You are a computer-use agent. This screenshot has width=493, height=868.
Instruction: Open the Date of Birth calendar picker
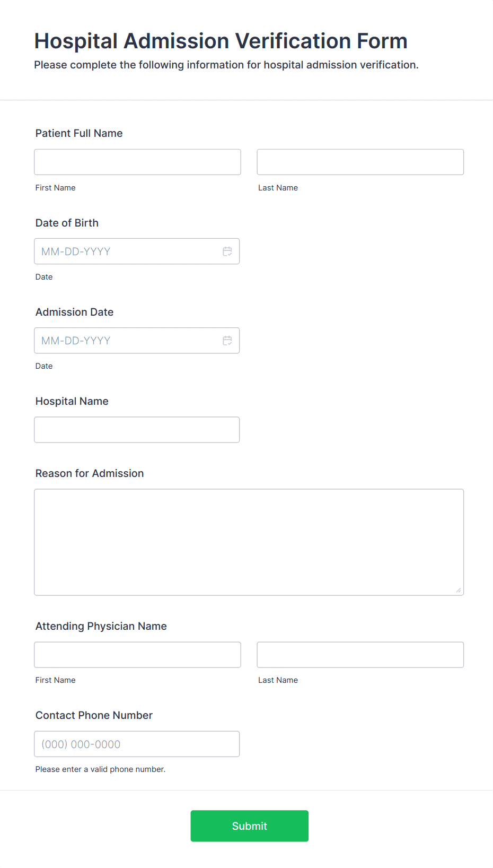(x=227, y=251)
